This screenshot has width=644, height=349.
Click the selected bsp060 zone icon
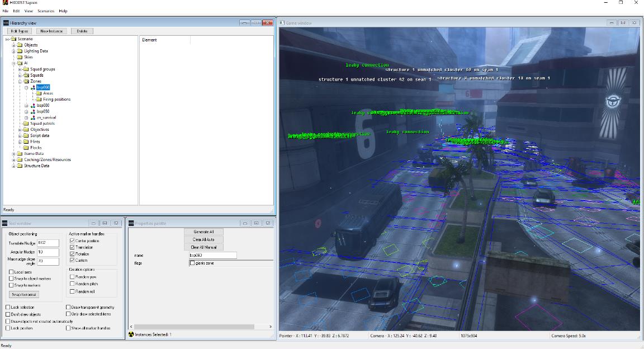click(33, 88)
